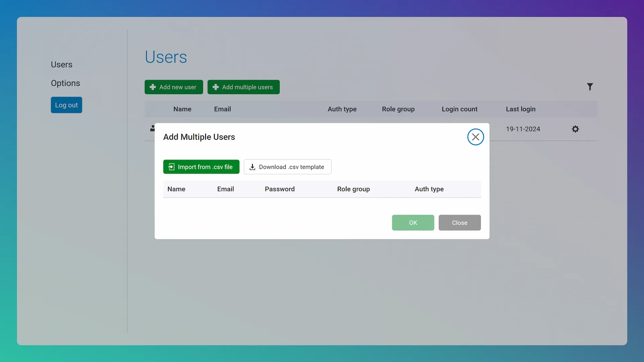Open the user settings gear icon
Screen dimensions: 644x362
point(575,129)
